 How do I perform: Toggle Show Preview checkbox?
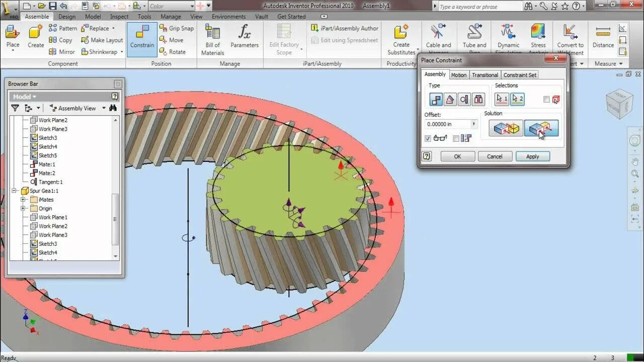(x=428, y=138)
